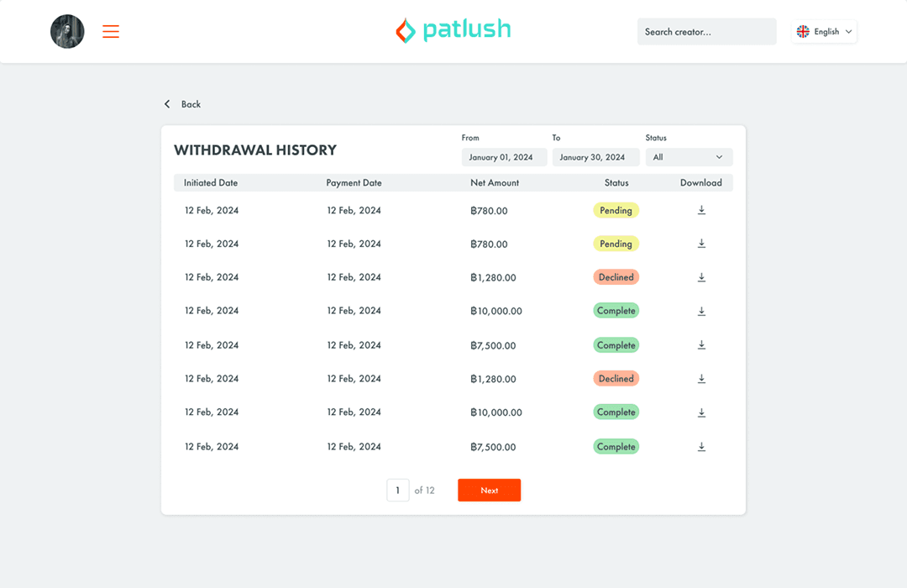Click the Search creator input field
The image size is (907, 588).
coord(706,31)
